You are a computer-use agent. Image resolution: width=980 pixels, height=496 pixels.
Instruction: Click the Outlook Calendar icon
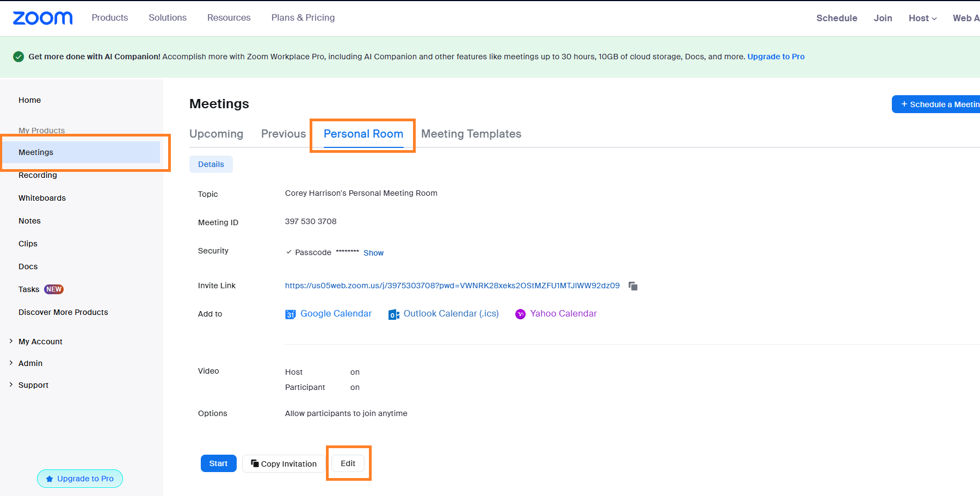(x=394, y=314)
